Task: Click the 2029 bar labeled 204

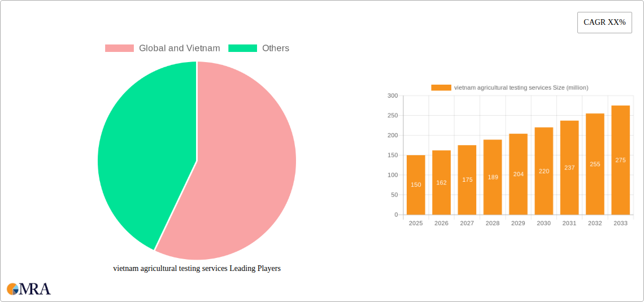Action: 519,174
